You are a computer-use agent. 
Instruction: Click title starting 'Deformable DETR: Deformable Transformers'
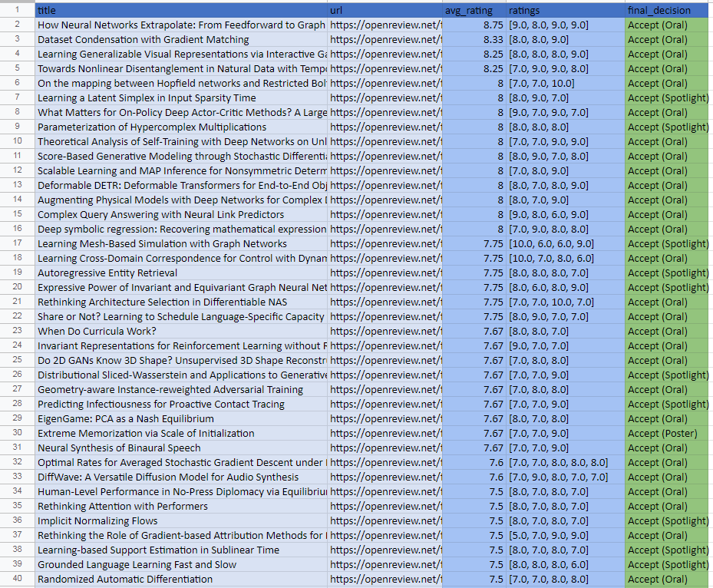pyautogui.click(x=181, y=185)
